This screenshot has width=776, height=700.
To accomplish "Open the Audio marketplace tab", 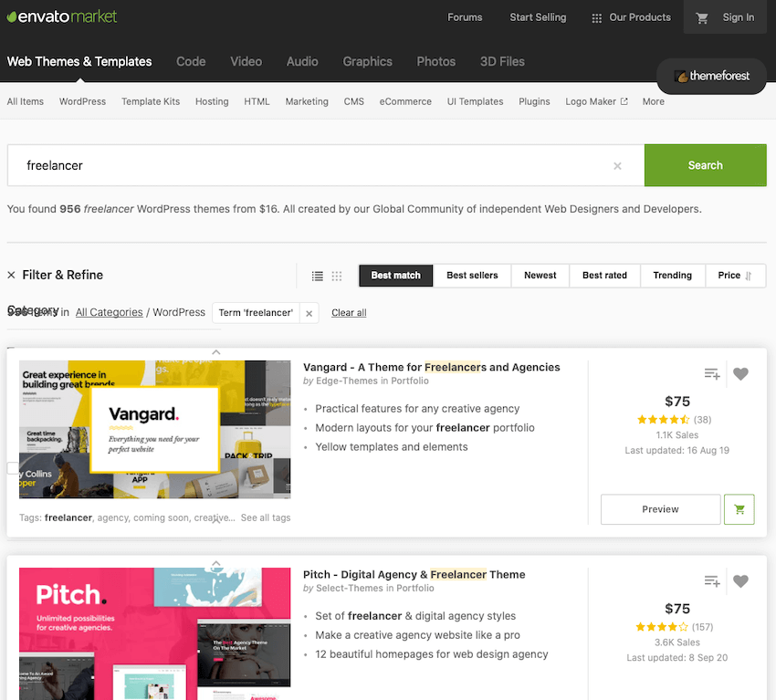I will (302, 62).
